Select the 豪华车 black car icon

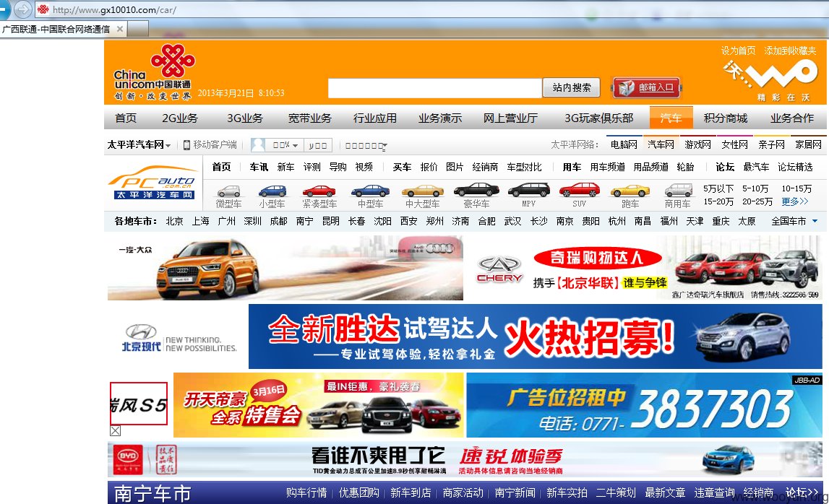coord(476,190)
